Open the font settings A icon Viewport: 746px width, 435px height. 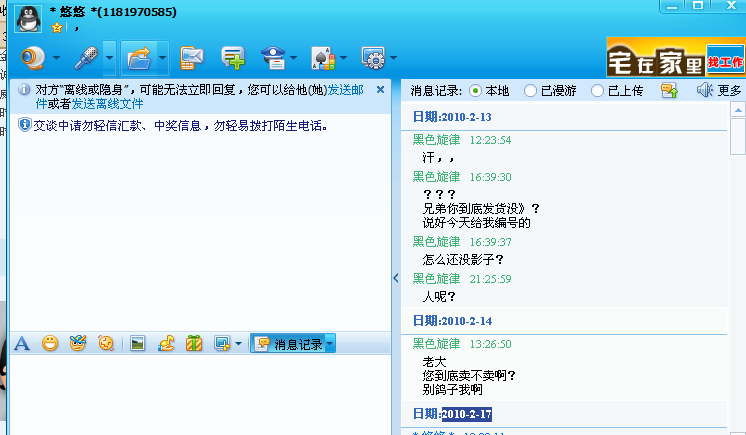point(22,343)
